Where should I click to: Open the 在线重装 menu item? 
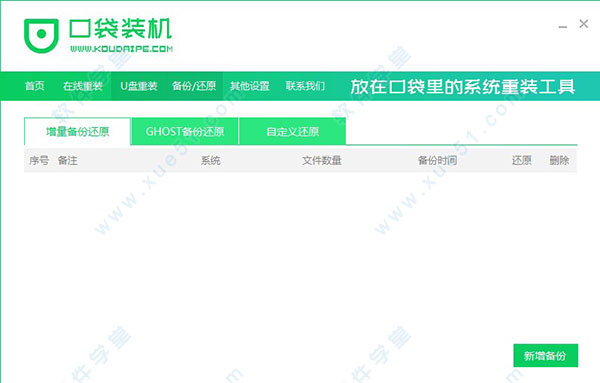[83, 86]
